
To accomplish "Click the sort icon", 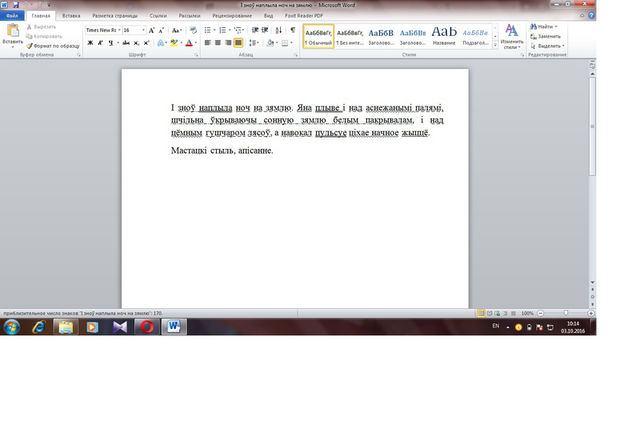I will click(x=278, y=30).
